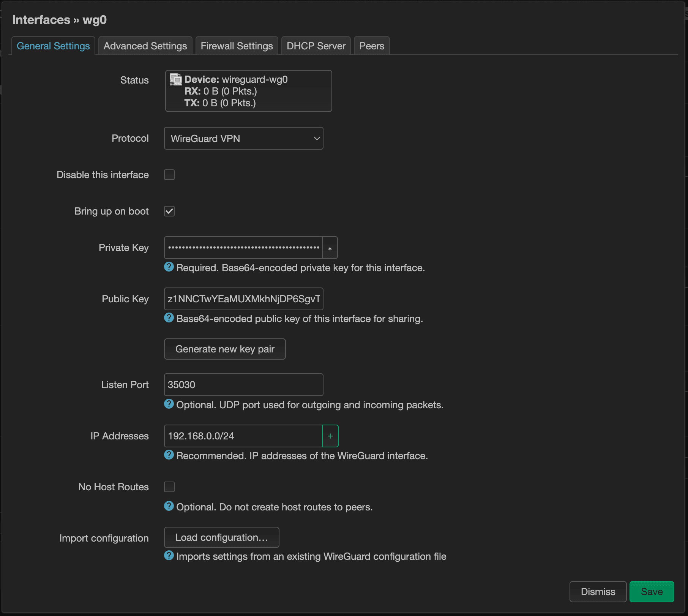Click the 'Bring up on boot' label
This screenshot has height=616, width=688.
112,211
